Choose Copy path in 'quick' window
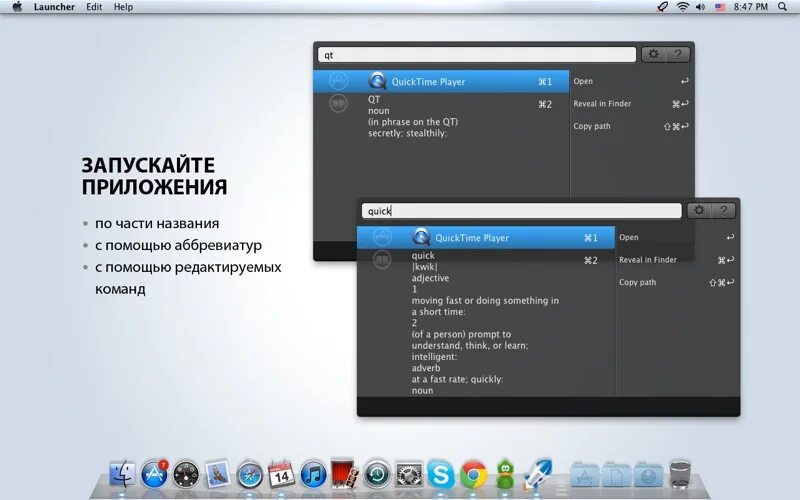Viewport: 800px width, 500px height. coord(677,282)
